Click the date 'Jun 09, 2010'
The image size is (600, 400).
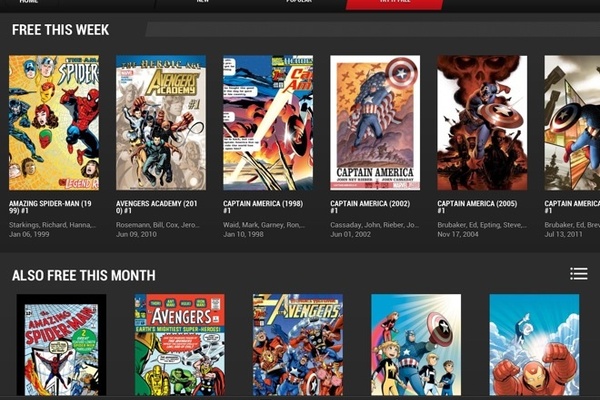pyautogui.click(x=136, y=234)
